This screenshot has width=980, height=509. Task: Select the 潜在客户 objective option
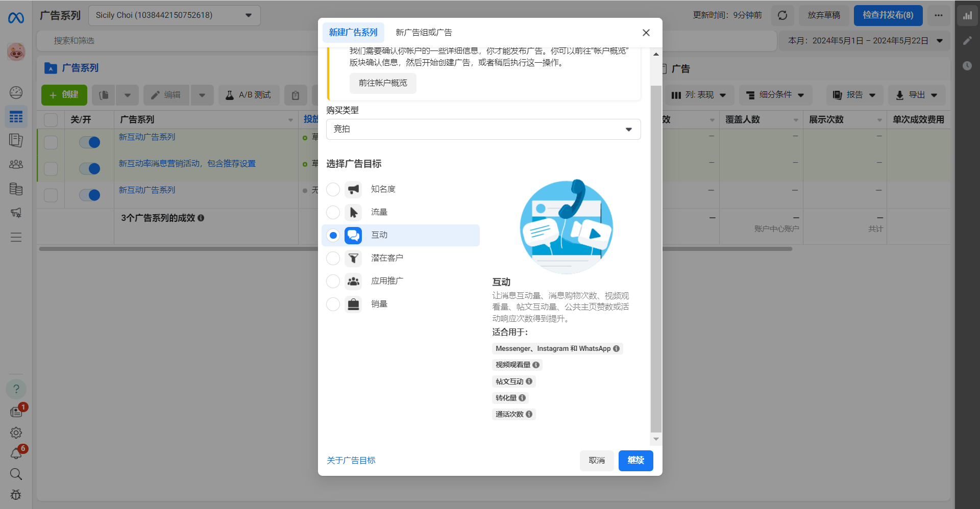(x=333, y=258)
